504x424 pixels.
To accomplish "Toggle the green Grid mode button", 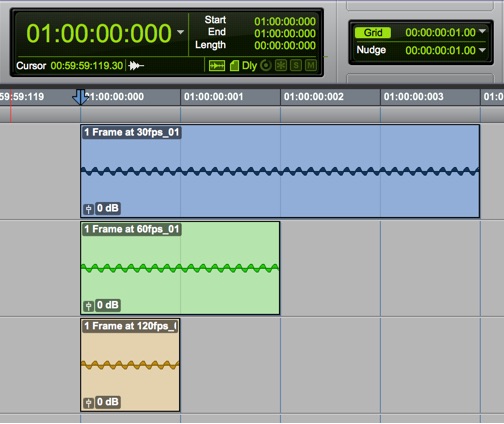I will point(373,33).
